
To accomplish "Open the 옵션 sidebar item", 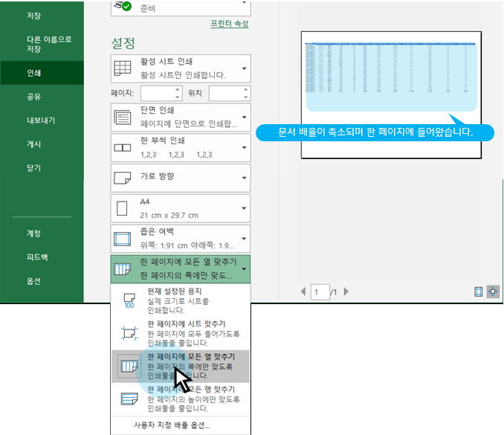I will (x=33, y=281).
